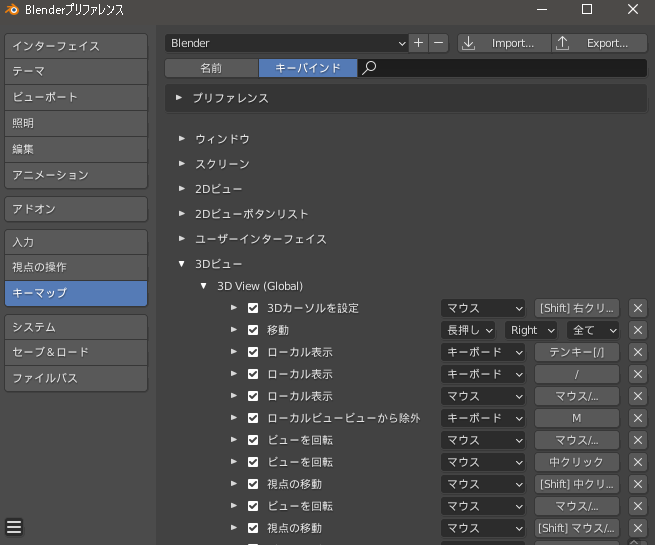Screen dimensions: 655x545
Task: Change the M key binding button
Action: click(x=576, y=418)
